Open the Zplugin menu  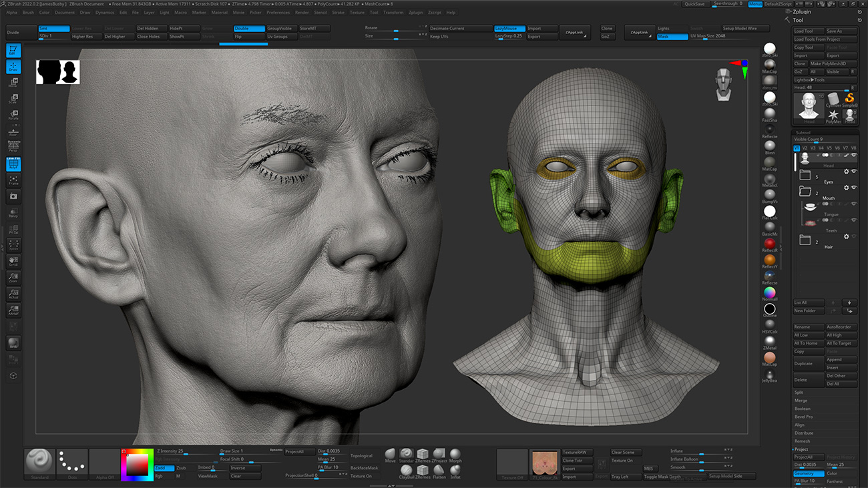coord(416,12)
